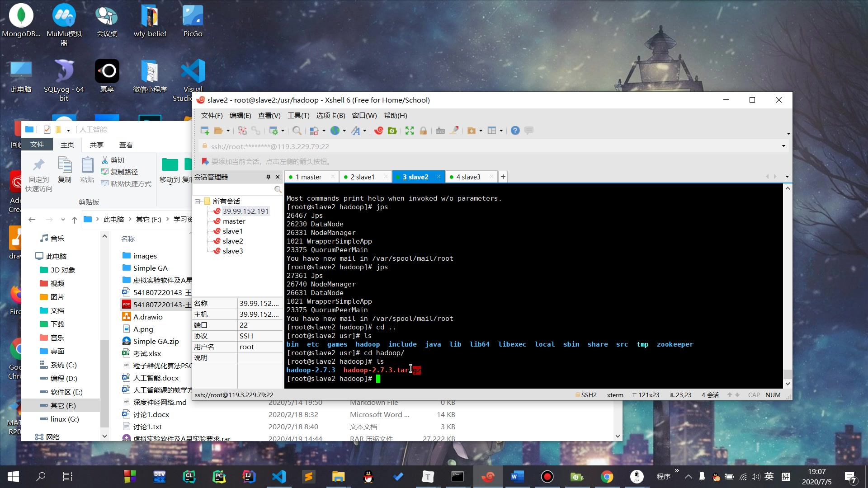Open Xshell 查看(V) menu
Screen dimensions: 868x488
269,116
